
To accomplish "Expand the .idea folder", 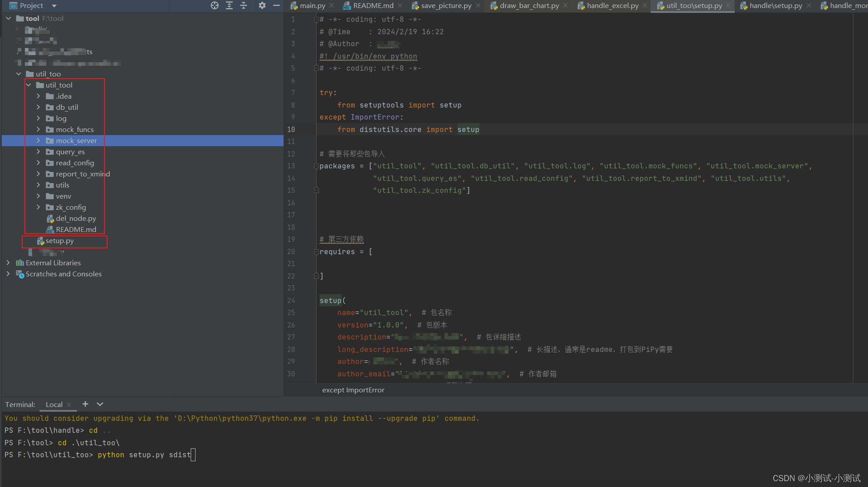I will (x=38, y=96).
